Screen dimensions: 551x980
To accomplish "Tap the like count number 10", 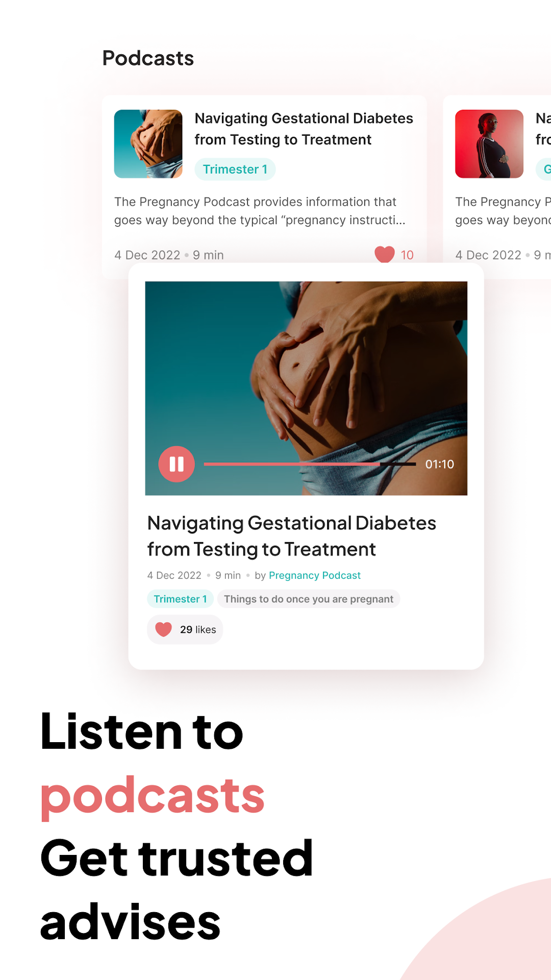I will tap(407, 255).
